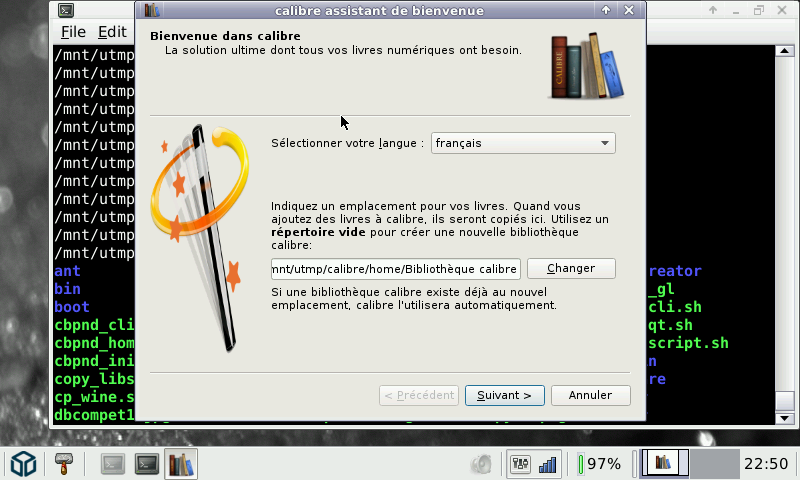Viewport: 800px width, 480px height.
Task: Select second empty workspace in pager
Action: click(714, 463)
